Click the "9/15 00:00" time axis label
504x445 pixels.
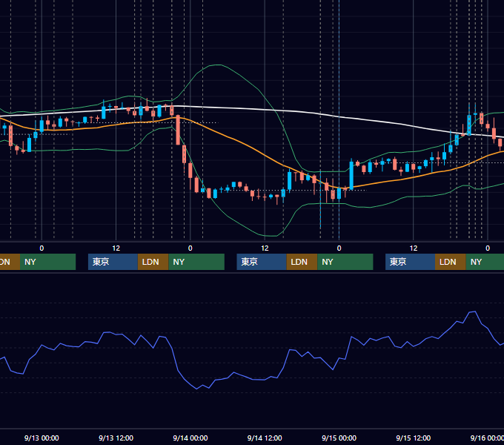click(339, 438)
